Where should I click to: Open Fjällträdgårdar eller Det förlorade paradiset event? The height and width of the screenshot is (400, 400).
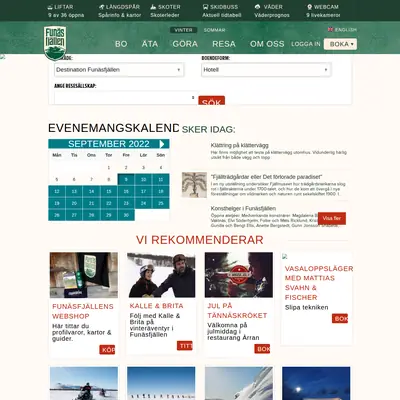(266, 177)
